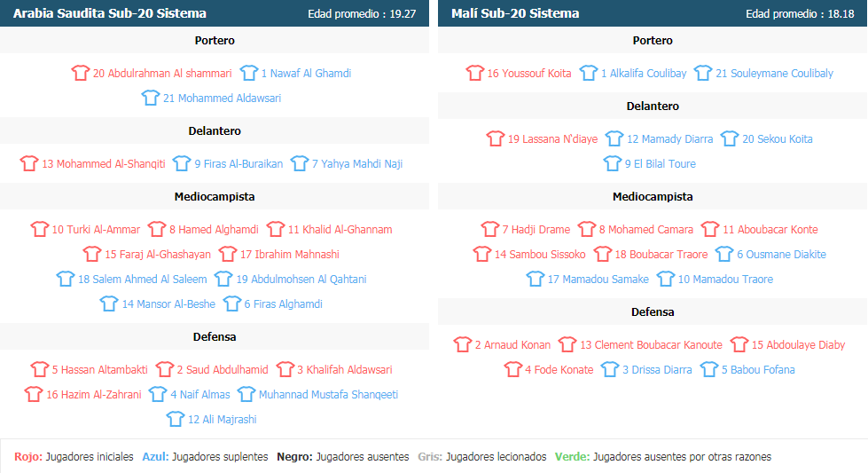Click red jersey icon next to Youssouf Koita
Screen dimensions: 868x473
coord(475,73)
